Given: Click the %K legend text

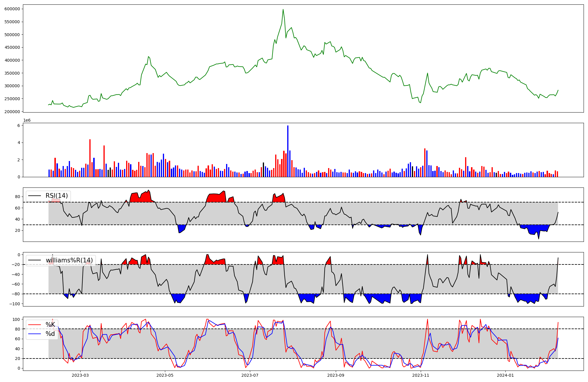Looking at the screenshot, I should pos(50,325).
